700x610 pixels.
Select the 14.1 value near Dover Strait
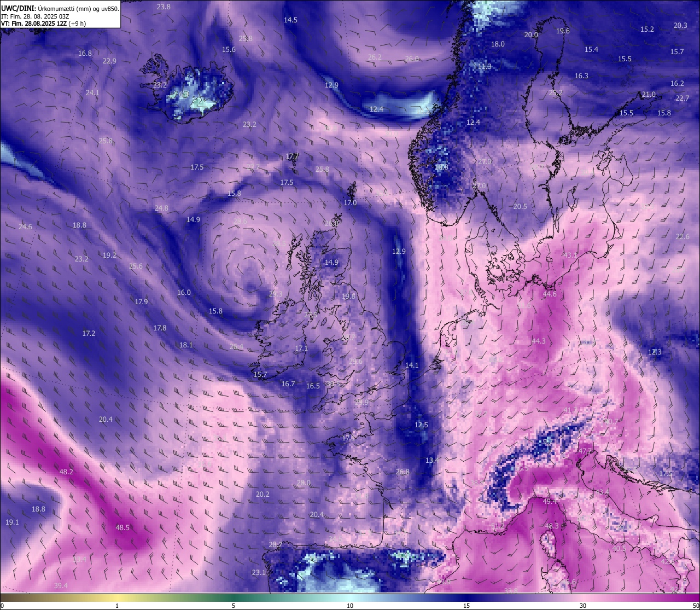[412, 365]
